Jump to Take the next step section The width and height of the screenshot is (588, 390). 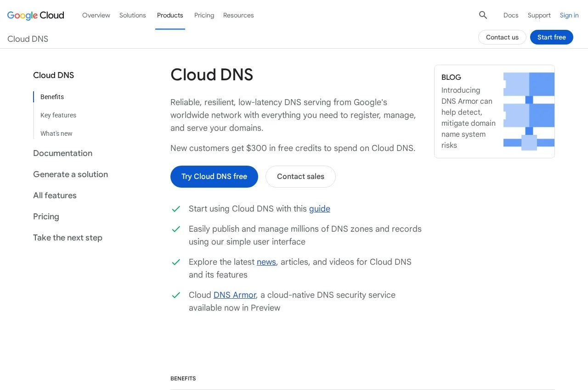pyautogui.click(x=68, y=238)
